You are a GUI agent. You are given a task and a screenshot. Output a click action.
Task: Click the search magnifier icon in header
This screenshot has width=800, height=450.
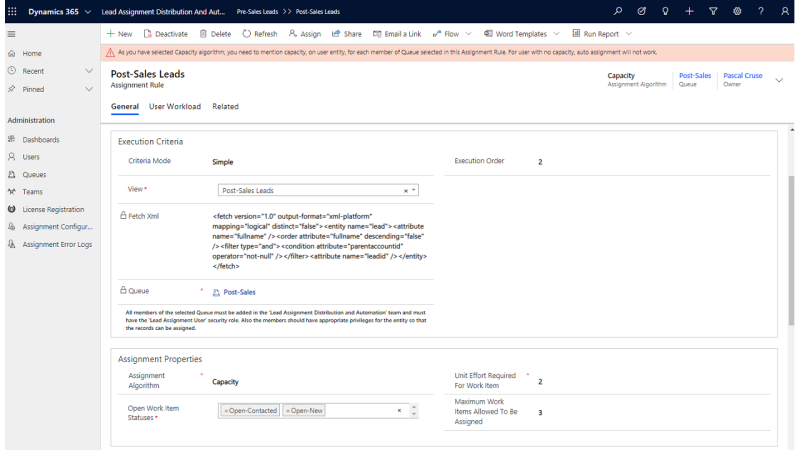617,11
